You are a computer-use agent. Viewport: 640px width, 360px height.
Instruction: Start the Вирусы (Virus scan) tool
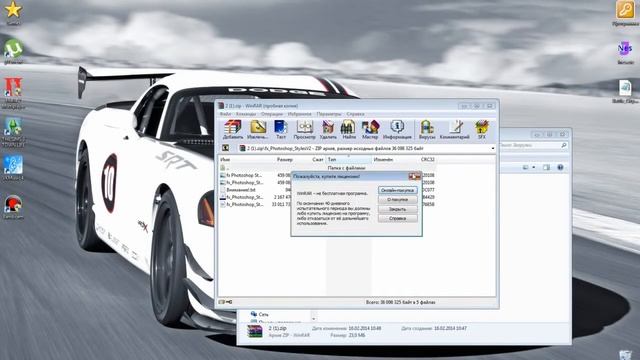point(427,129)
